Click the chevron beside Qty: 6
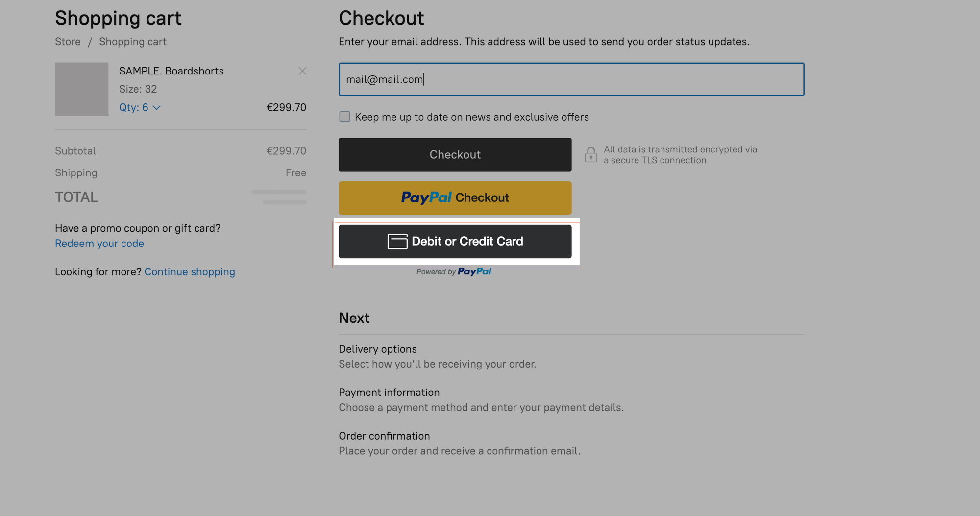 tap(156, 107)
